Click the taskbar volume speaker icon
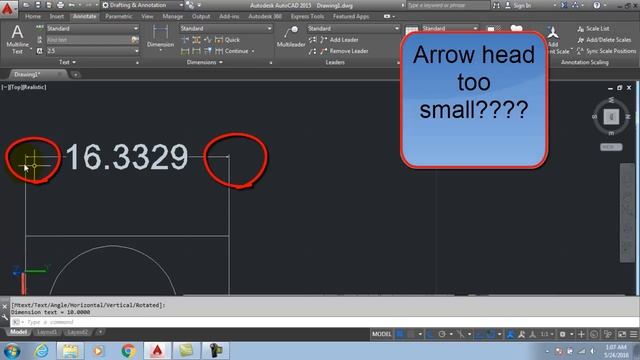The image size is (640, 360). (593, 351)
